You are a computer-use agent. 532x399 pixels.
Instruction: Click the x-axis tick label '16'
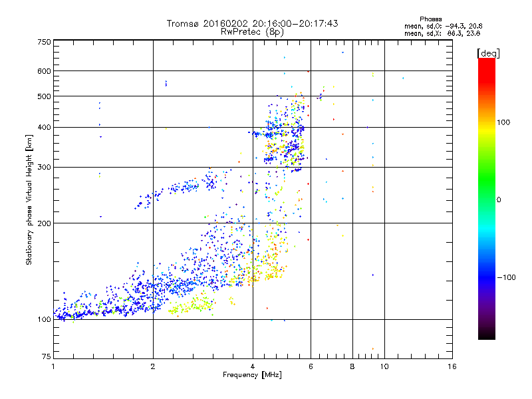[452, 366]
